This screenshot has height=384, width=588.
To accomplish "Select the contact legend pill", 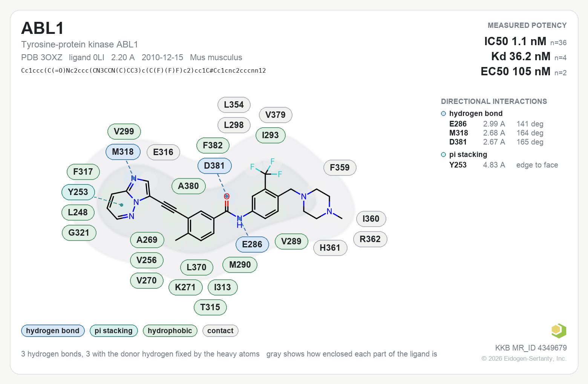I will (x=220, y=331).
